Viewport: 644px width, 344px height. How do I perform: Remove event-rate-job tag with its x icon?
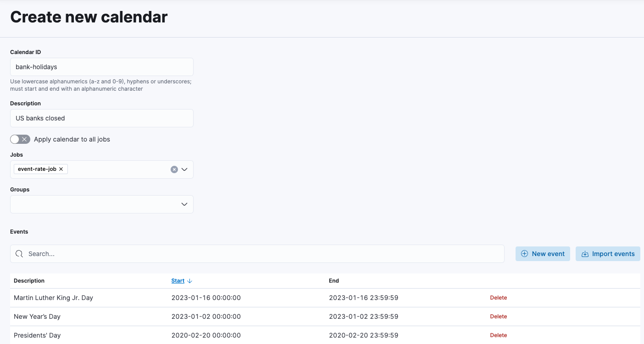tap(61, 169)
